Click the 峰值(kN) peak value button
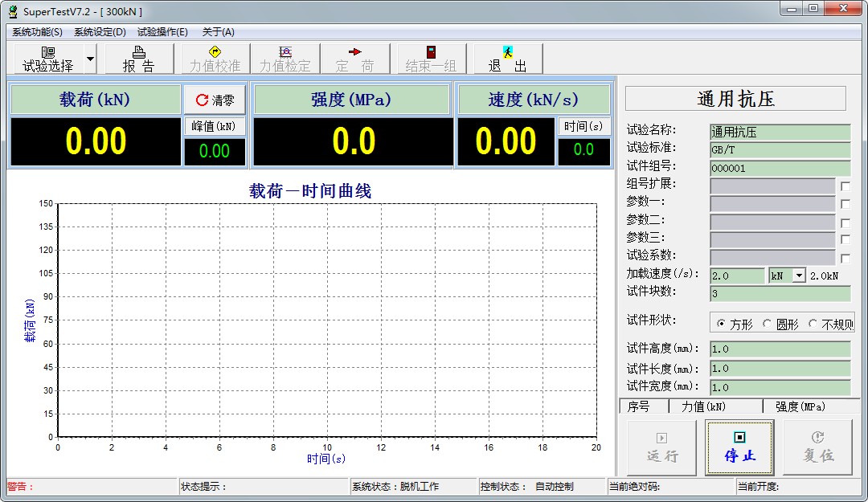This screenshot has width=868, height=502. (x=215, y=126)
